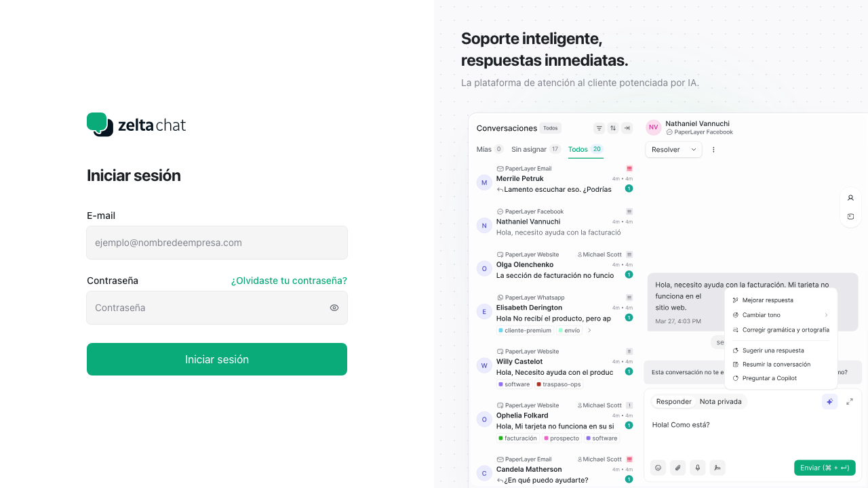This screenshot has width=868, height=488.
Task: Open the Resolver dropdown
Action: (x=673, y=149)
